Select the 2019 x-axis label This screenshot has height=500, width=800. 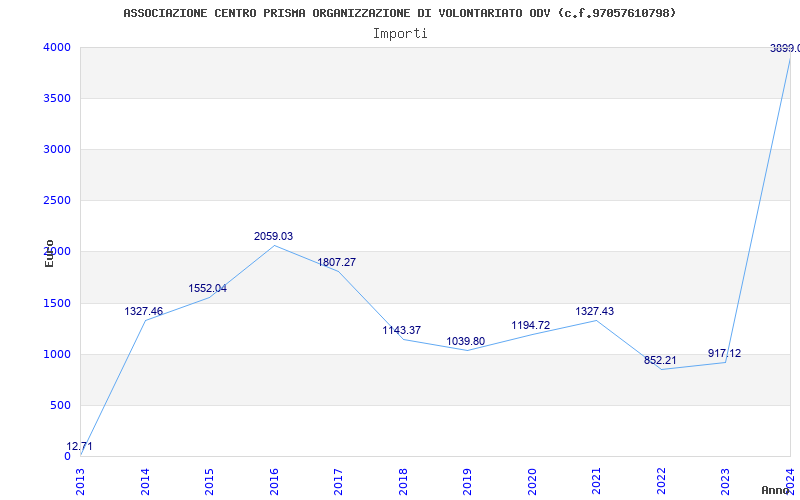pos(467,481)
